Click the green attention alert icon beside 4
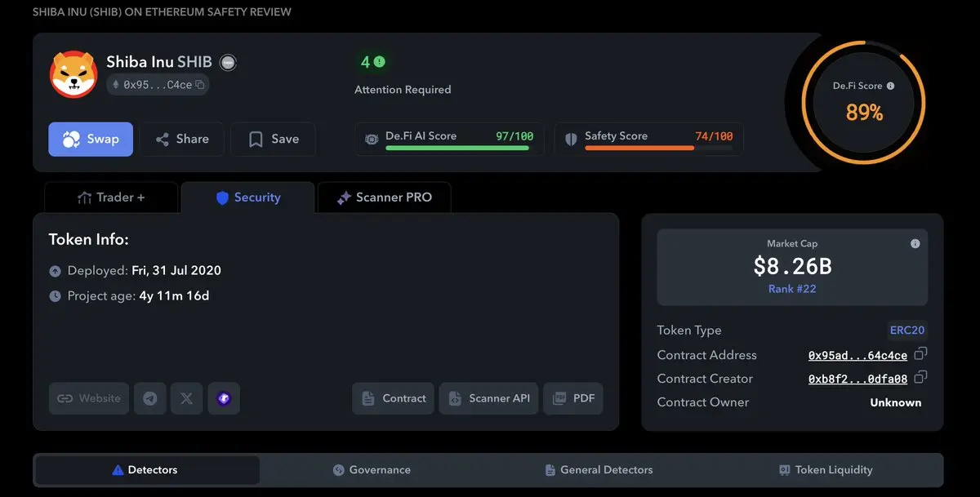The height and width of the screenshot is (497, 980). point(380,61)
